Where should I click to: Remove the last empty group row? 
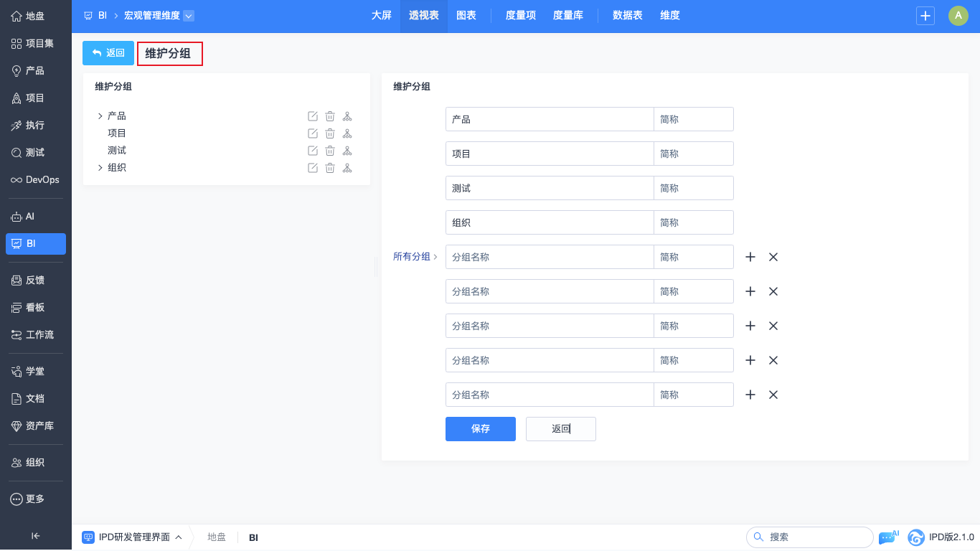tap(773, 395)
